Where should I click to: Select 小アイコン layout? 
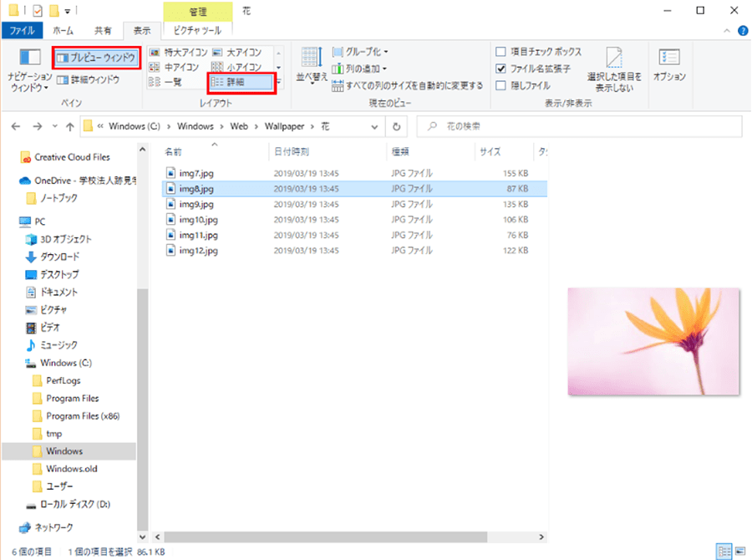click(236, 67)
